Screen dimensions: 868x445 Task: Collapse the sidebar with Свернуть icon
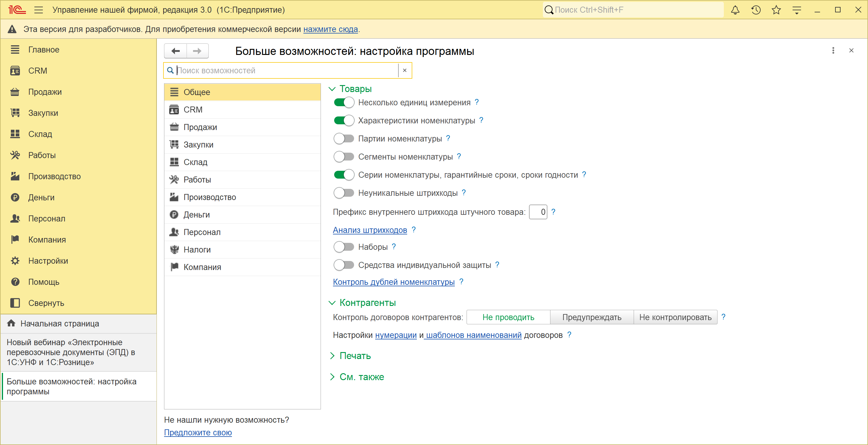click(15, 303)
